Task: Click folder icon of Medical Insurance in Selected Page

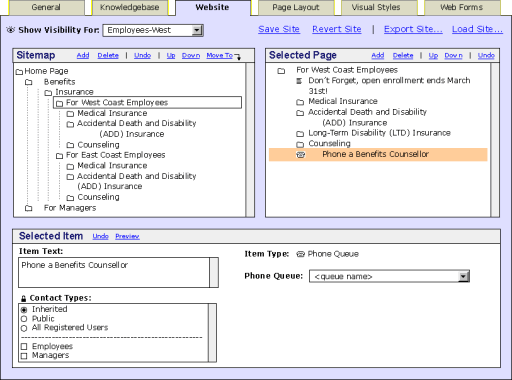Action: tap(300, 102)
